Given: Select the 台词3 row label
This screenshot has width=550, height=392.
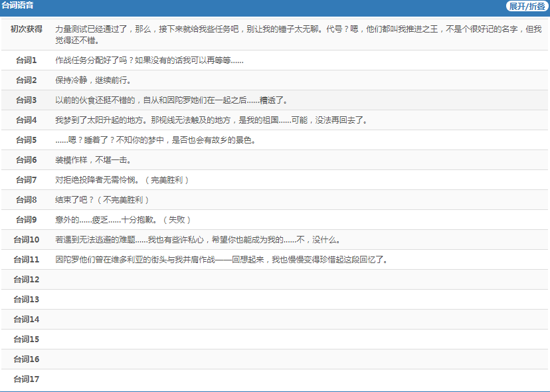Looking at the screenshot, I should 27,100.
